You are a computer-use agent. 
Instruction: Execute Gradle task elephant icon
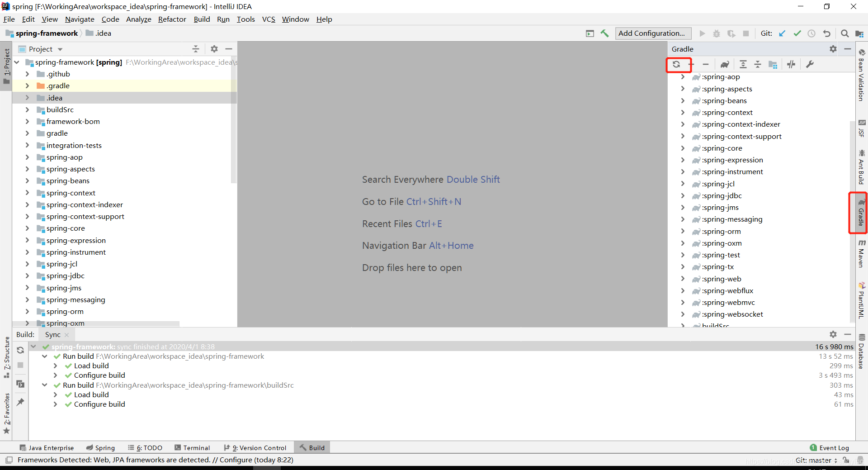tap(725, 64)
